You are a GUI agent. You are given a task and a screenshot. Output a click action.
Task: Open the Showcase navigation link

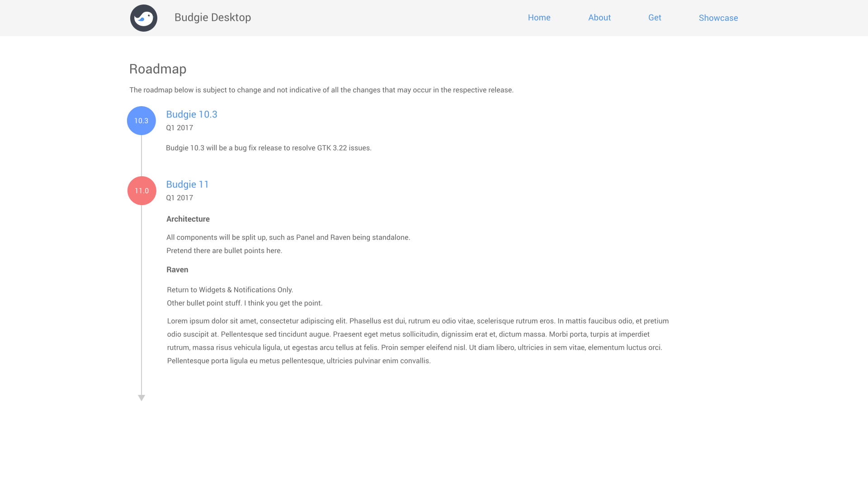pos(718,18)
